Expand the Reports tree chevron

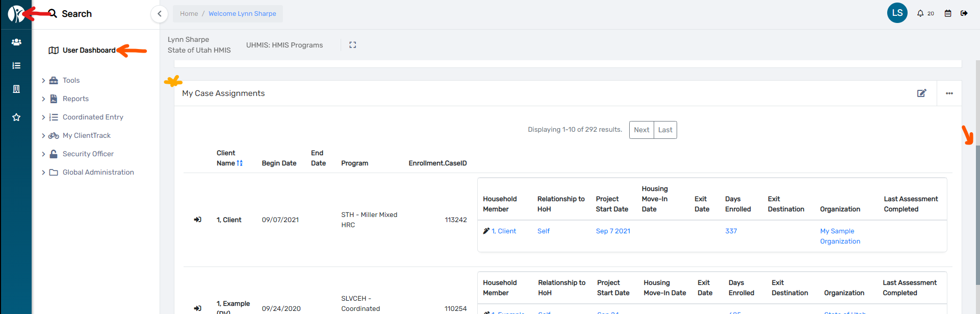[43, 99]
